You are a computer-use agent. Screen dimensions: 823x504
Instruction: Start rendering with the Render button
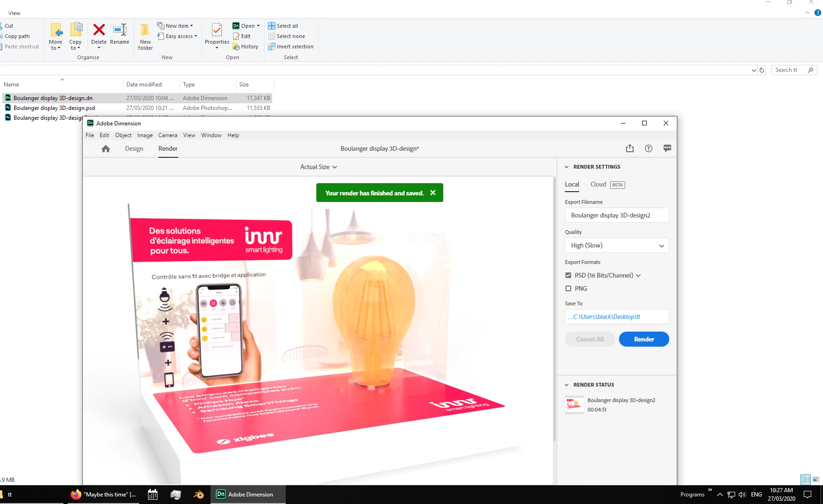tap(644, 339)
